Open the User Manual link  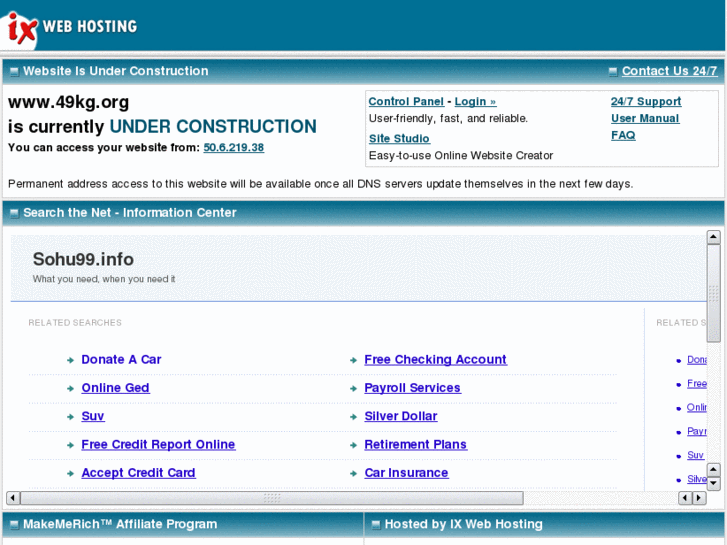click(x=645, y=118)
